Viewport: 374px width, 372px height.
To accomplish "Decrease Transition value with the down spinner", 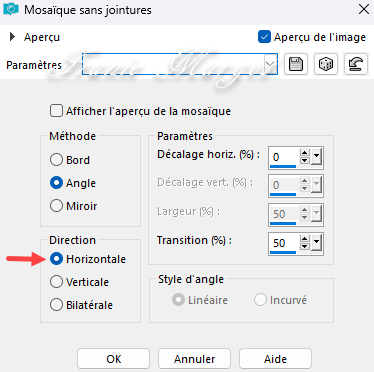I will (305, 247).
